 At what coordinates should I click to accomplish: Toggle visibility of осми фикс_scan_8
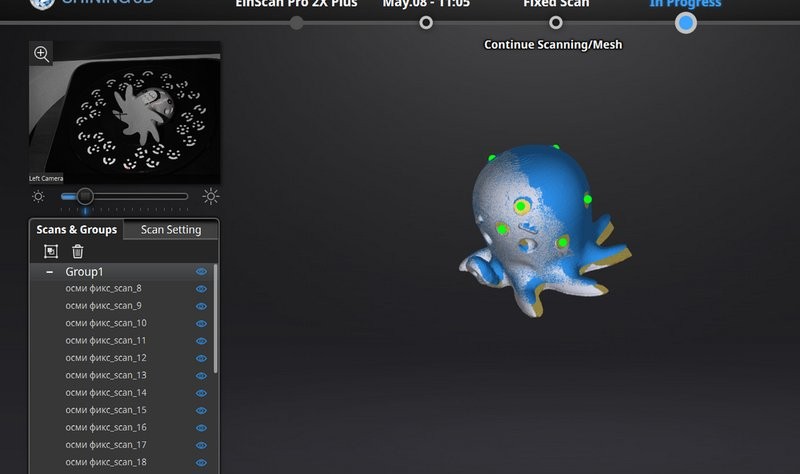coord(201,288)
